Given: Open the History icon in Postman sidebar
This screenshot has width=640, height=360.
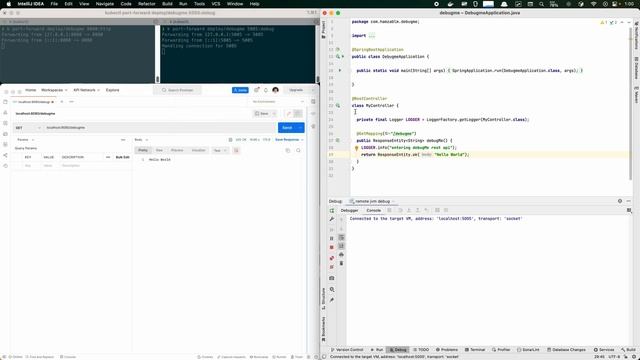Looking at the screenshot, I should [x=5, y=166].
